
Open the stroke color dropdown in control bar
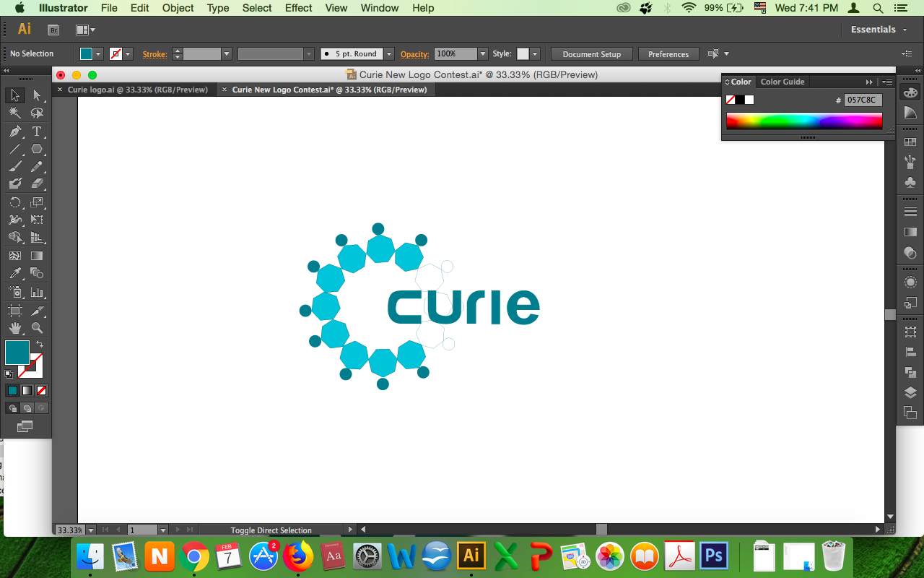click(128, 54)
